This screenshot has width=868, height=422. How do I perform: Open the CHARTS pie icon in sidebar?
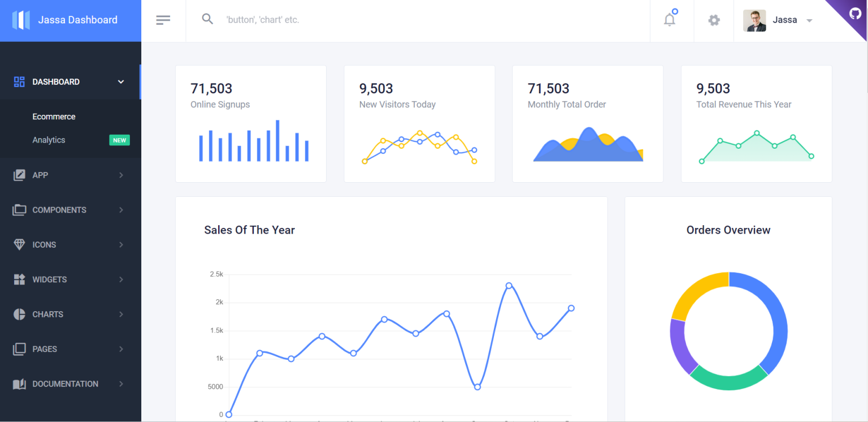(x=19, y=314)
